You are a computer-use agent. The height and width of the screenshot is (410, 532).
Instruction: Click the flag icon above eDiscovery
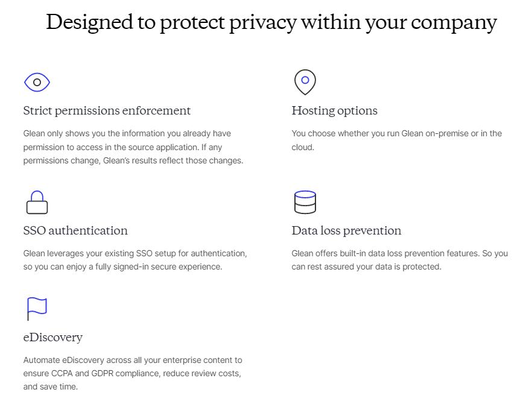(37, 309)
